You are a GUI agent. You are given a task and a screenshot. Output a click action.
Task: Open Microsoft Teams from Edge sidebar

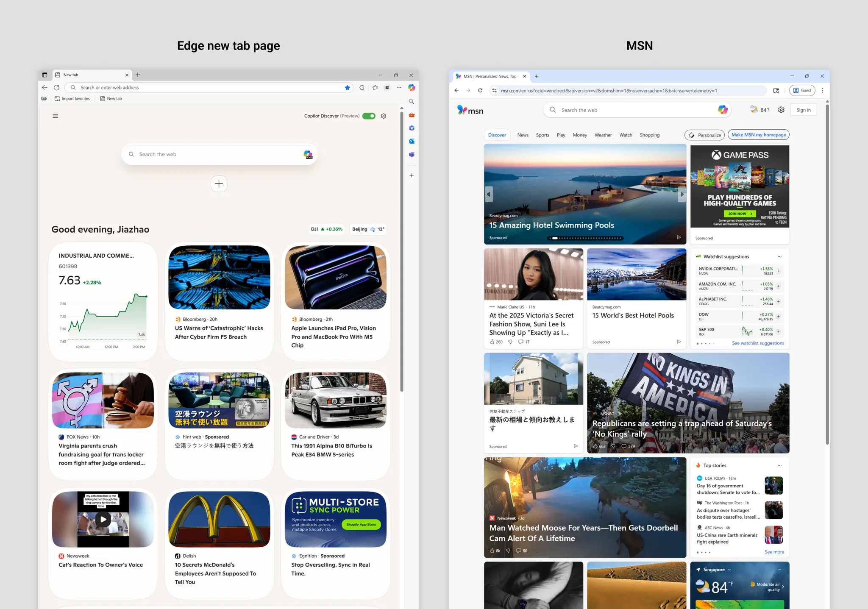[411, 154]
